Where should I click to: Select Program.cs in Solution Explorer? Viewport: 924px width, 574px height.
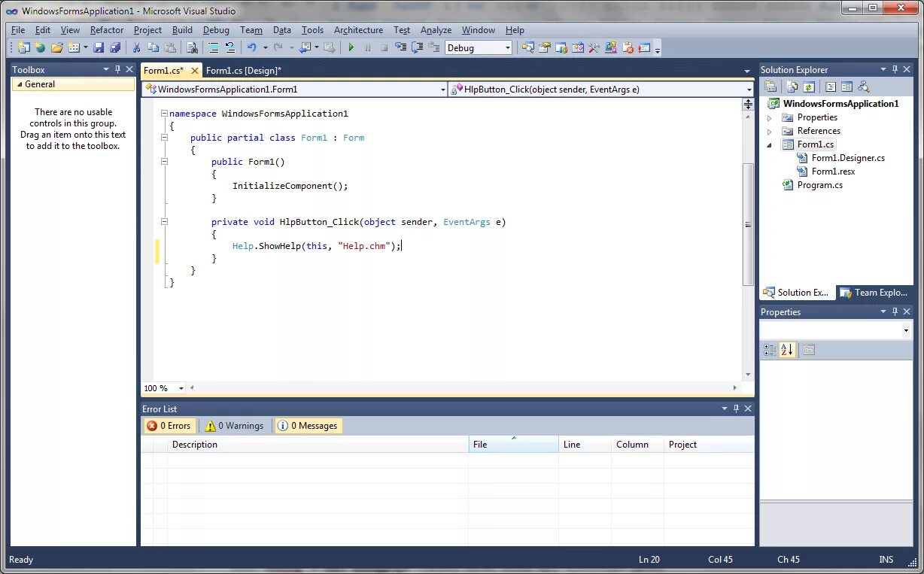click(x=819, y=185)
